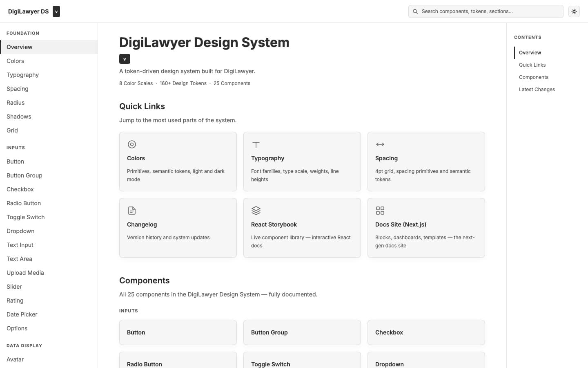Click '160+ Design Tokens' stat text
The height and width of the screenshot is (368, 588).
[x=183, y=83]
